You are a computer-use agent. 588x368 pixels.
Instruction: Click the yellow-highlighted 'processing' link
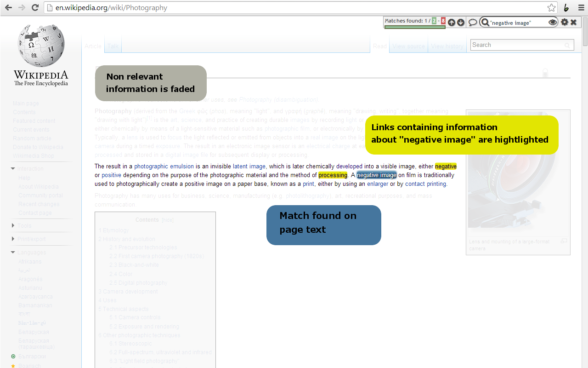pyautogui.click(x=333, y=175)
